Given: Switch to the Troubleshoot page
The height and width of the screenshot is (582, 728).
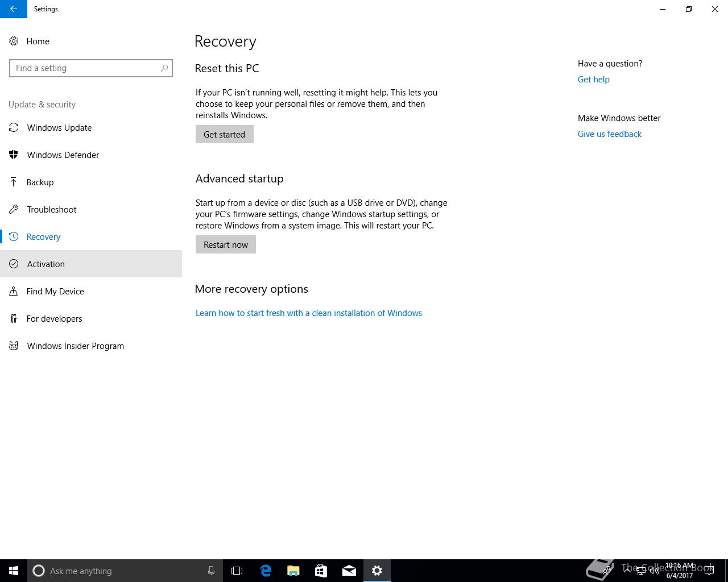Looking at the screenshot, I should 91,209.
